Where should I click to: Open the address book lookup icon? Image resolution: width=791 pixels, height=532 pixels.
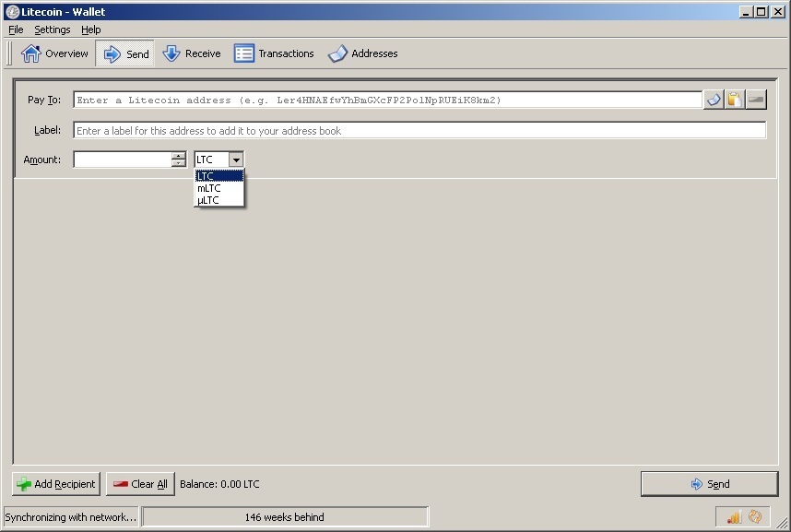click(712, 100)
